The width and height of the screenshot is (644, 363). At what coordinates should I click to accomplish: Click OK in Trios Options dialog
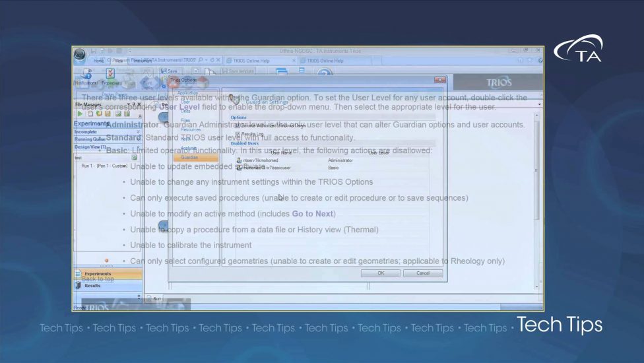click(x=380, y=273)
